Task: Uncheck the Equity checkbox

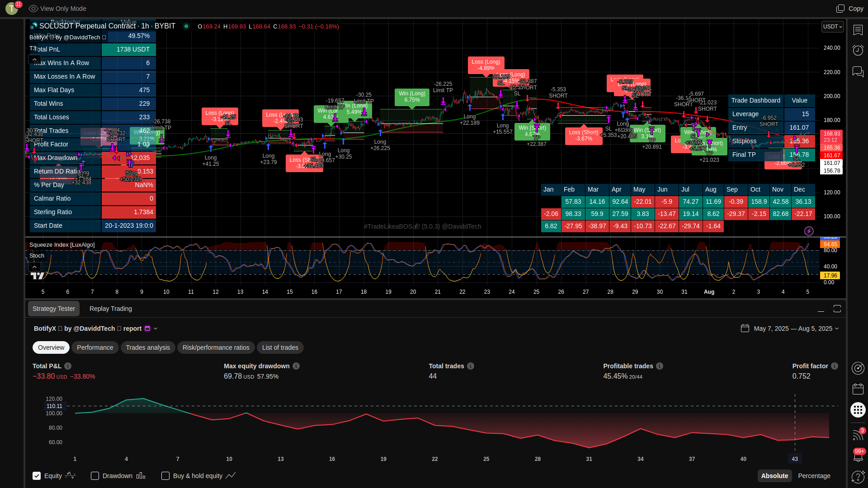Action: click(37, 476)
